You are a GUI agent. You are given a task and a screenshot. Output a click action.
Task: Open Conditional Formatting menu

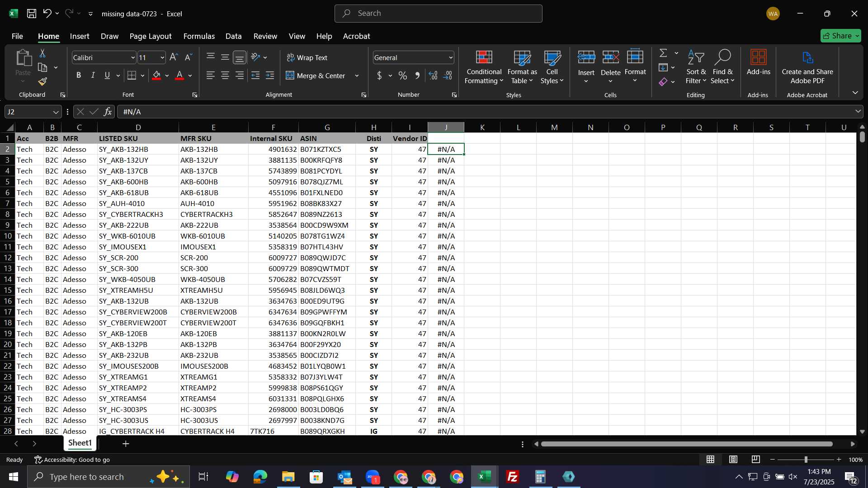coord(484,67)
